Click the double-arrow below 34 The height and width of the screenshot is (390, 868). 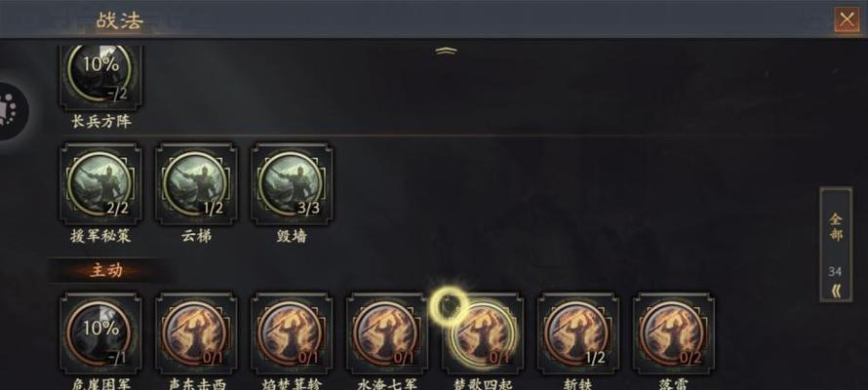coord(836,291)
